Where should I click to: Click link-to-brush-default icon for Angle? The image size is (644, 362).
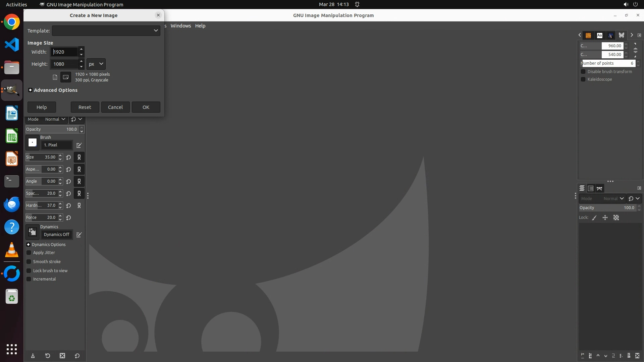(79, 181)
